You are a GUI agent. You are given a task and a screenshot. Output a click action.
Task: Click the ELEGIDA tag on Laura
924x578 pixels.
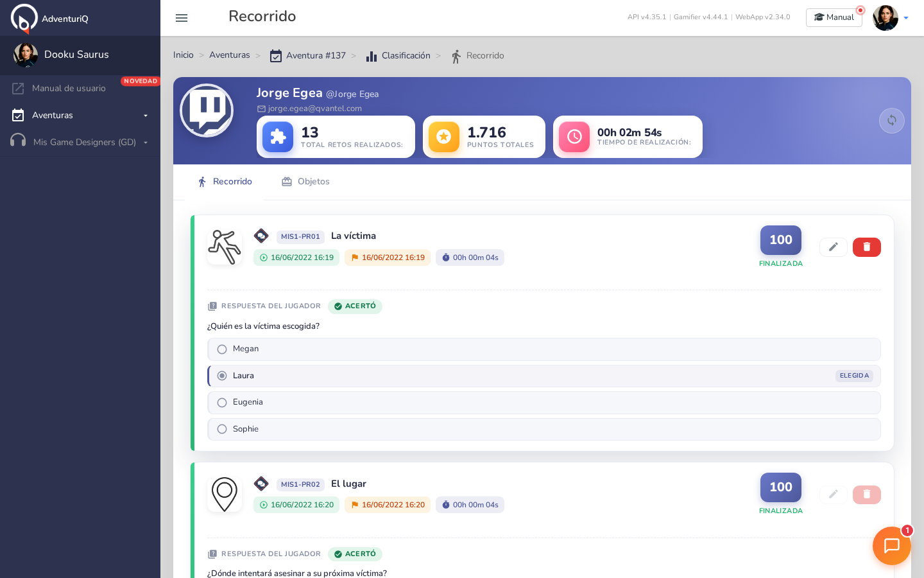854,376
